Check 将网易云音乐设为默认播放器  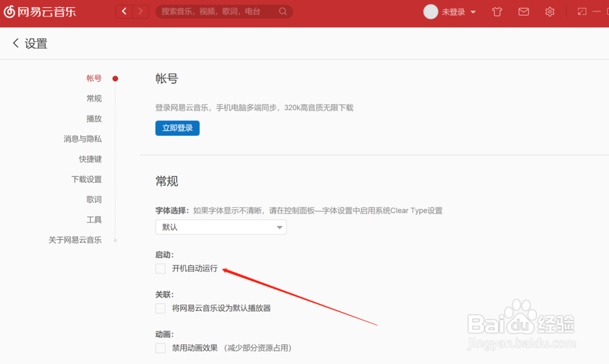click(160, 309)
